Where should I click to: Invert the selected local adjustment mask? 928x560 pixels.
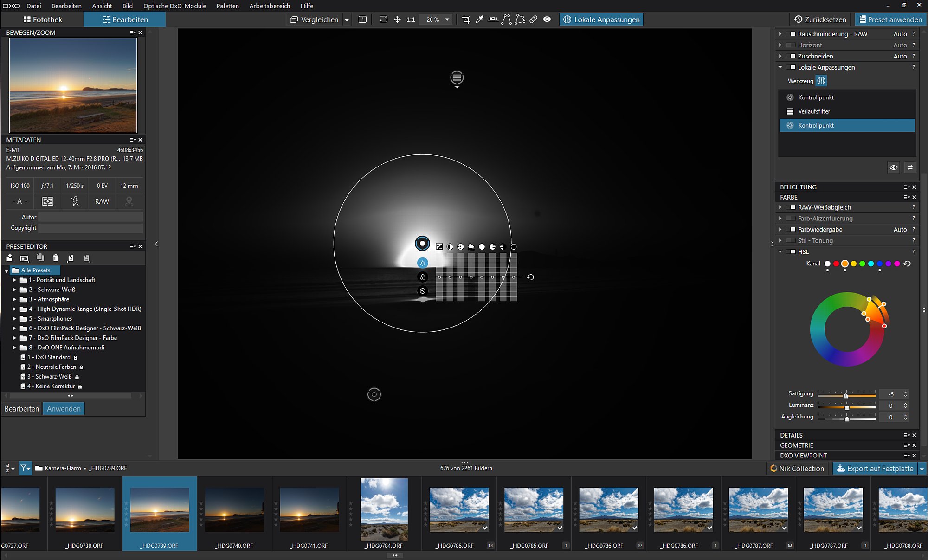pyautogui.click(x=910, y=167)
